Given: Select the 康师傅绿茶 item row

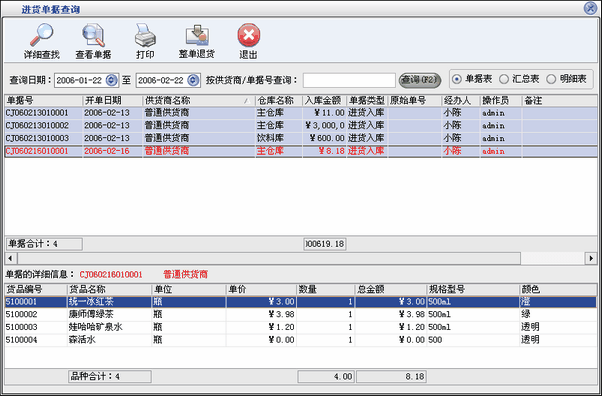Looking at the screenshot, I should [x=301, y=314].
